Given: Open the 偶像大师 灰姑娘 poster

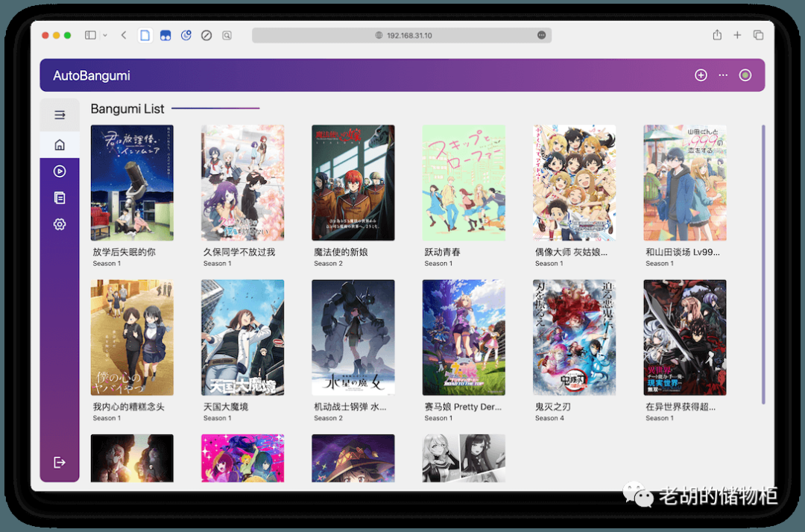Looking at the screenshot, I should (x=574, y=183).
